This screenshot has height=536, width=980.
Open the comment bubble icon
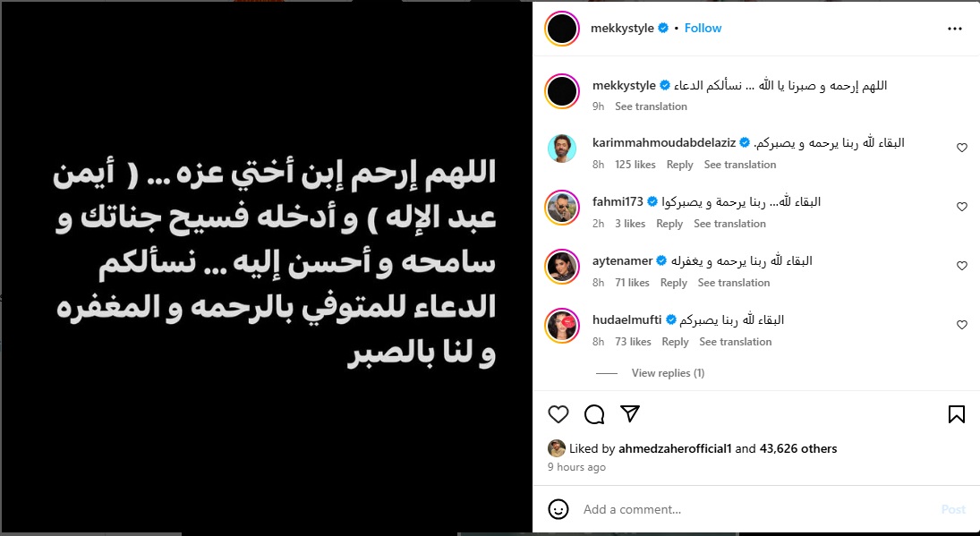594,414
